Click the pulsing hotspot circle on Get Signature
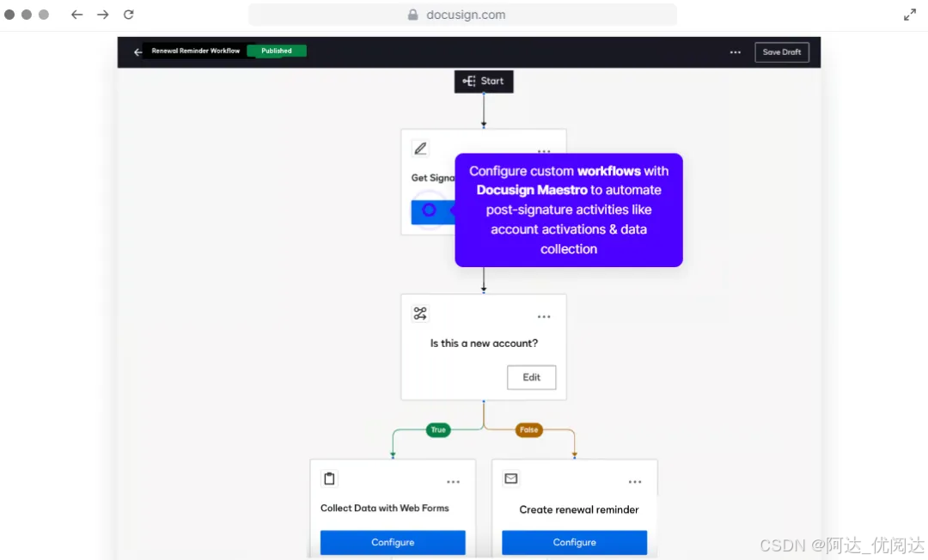 tap(429, 210)
